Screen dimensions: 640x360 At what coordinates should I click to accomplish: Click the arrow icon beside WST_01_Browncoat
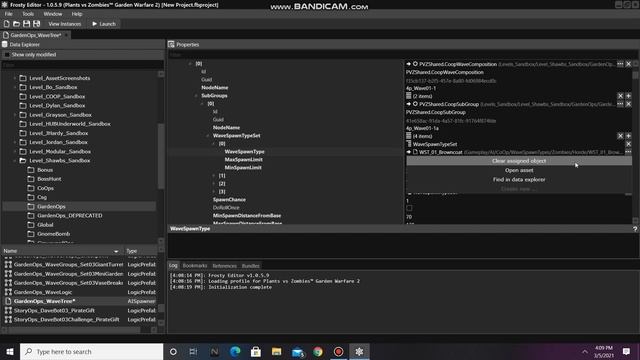(x=408, y=152)
